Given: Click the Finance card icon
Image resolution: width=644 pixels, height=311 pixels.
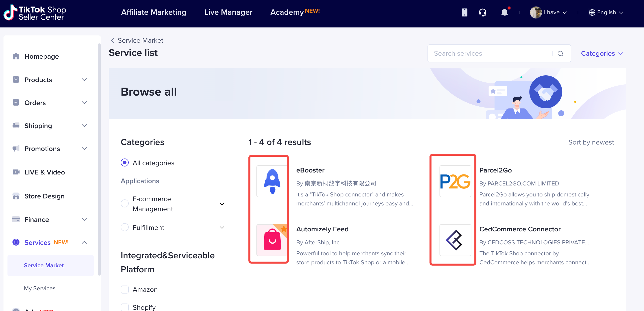Looking at the screenshot, I should 16,219.
